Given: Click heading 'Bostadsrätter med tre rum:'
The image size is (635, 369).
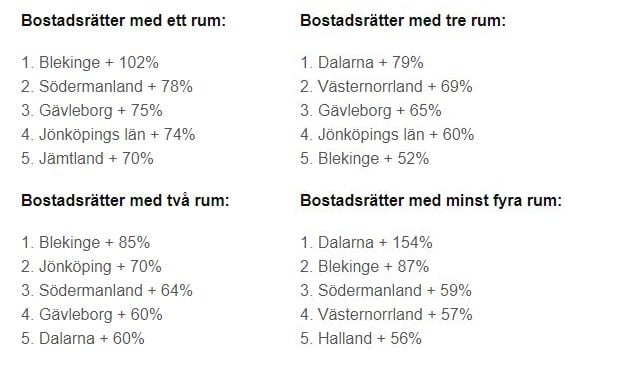Looking at the screenshot, I should [x=403, y=20].
